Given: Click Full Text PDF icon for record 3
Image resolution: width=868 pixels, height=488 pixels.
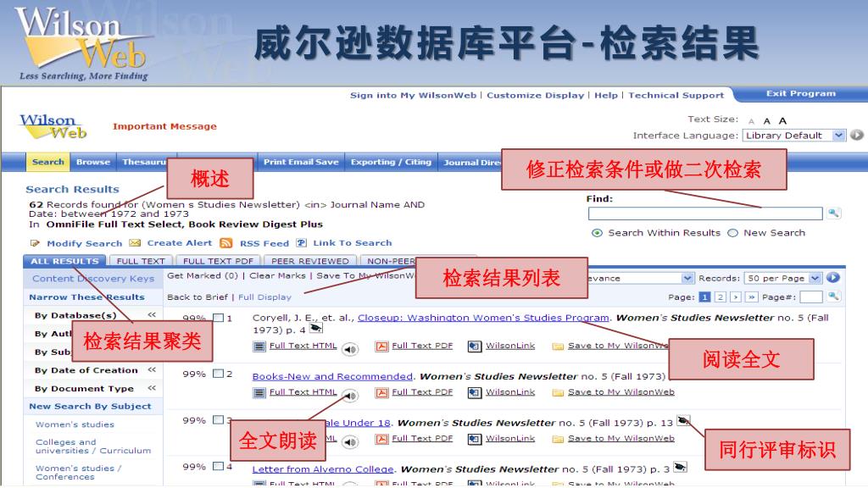Looking at the screenshot, I should pos(381,440).
